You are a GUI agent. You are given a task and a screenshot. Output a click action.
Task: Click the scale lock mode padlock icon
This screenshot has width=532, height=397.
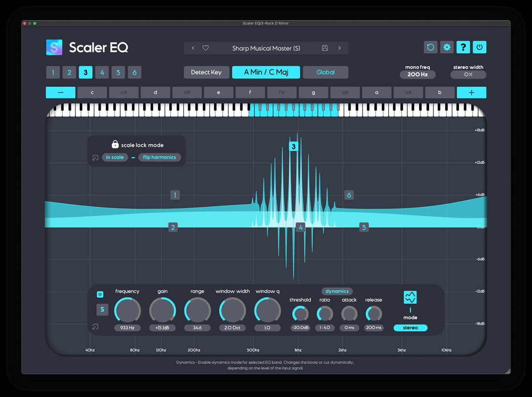(x=115, y=144)
